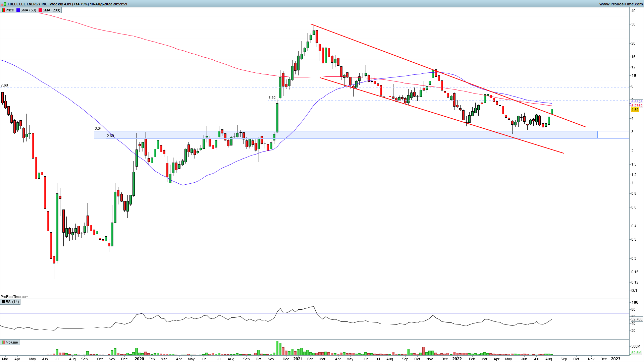Open the Price indicator label
This screenshot has height=362, width=644.
[x=10, y=10]
